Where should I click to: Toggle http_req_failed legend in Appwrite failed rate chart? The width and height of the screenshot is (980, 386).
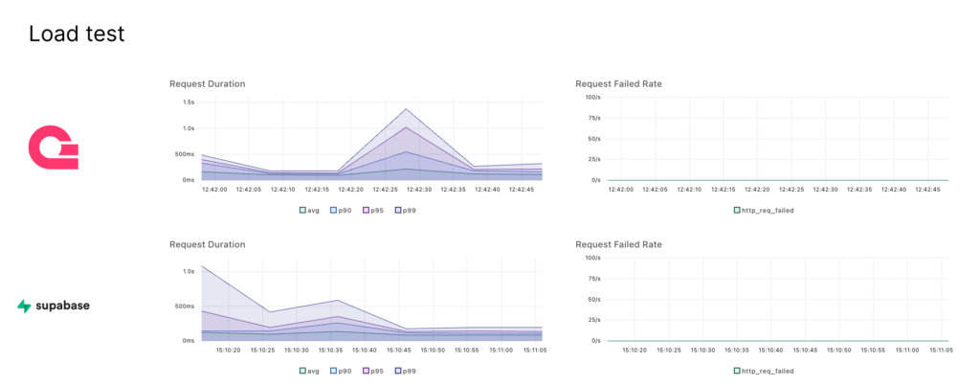coord(763,209)
